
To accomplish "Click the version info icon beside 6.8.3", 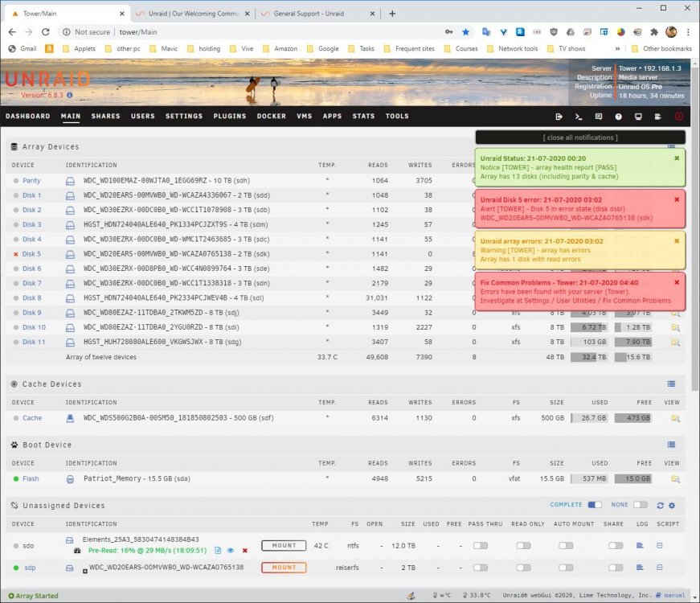I will pyautogui.click(x=70, y=95).
